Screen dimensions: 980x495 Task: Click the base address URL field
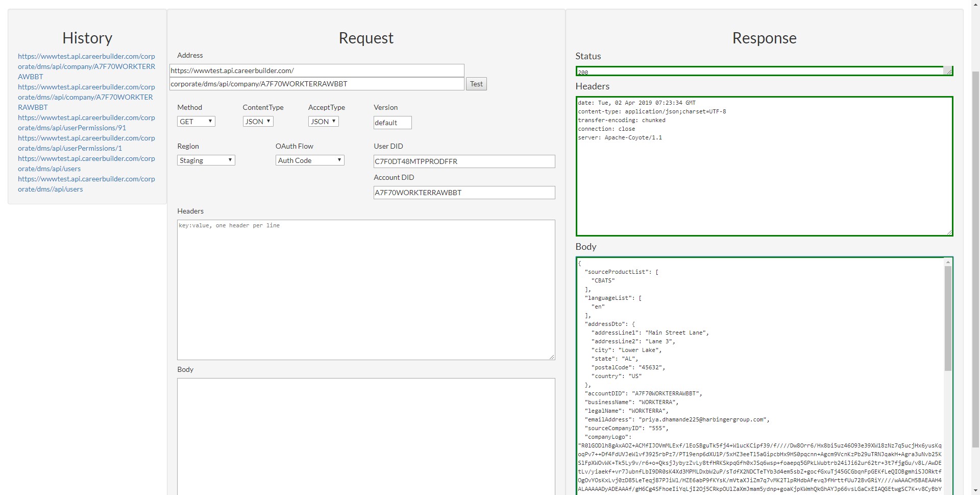316,70
